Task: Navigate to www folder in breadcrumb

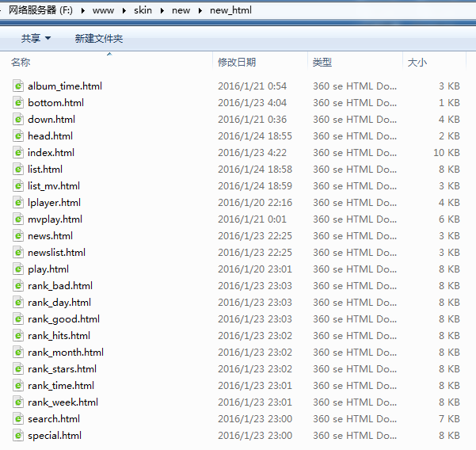Action: click(103, 10)
